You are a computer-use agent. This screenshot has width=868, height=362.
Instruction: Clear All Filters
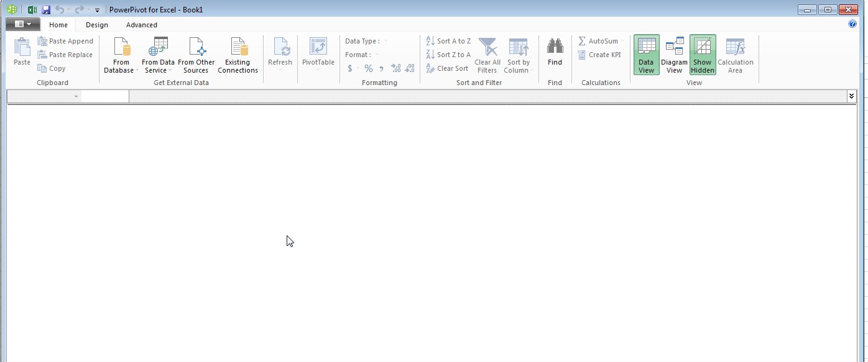[x=487, y=55]
